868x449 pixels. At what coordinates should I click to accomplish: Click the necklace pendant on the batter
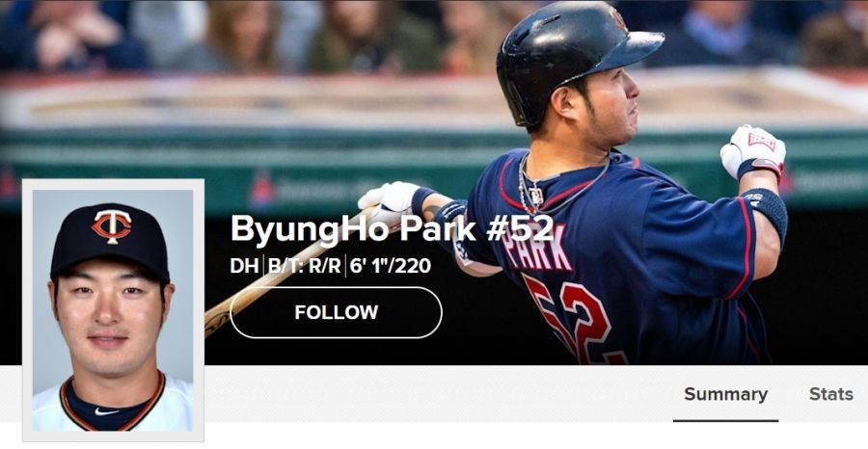pos(535,196)
